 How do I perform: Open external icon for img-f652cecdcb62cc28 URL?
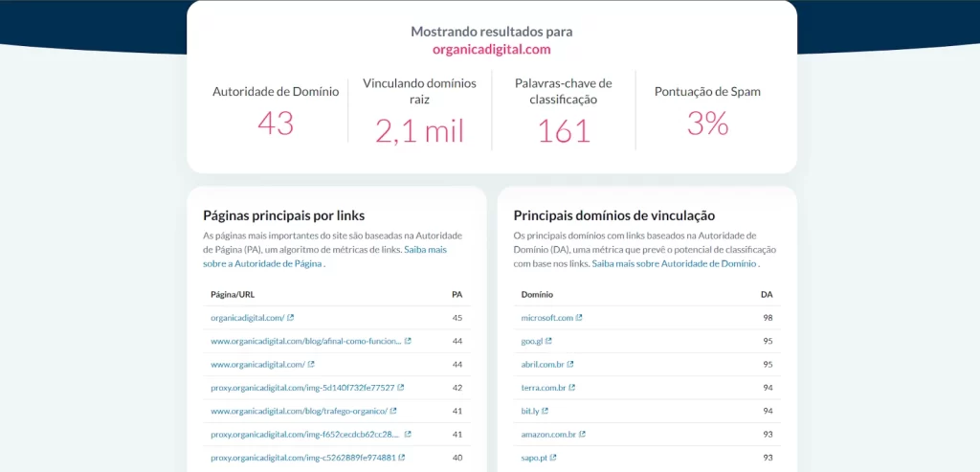coord(408,434)
